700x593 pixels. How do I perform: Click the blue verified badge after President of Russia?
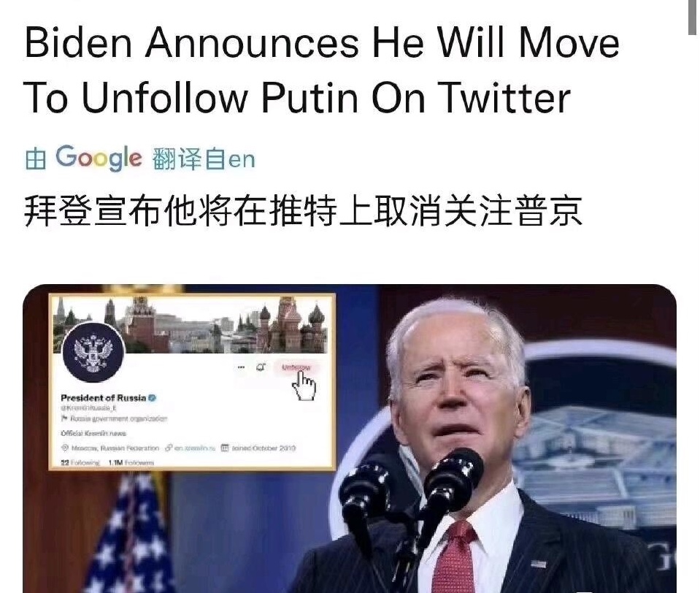[153, 397]
